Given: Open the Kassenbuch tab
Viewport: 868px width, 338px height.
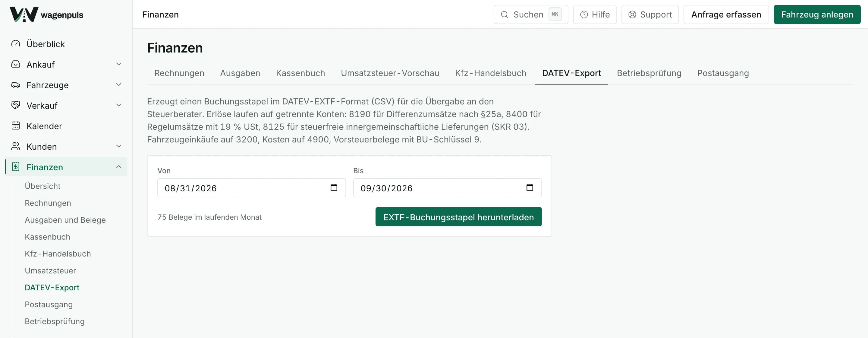Looking at the screenshot, I should (x=300, y=73).
